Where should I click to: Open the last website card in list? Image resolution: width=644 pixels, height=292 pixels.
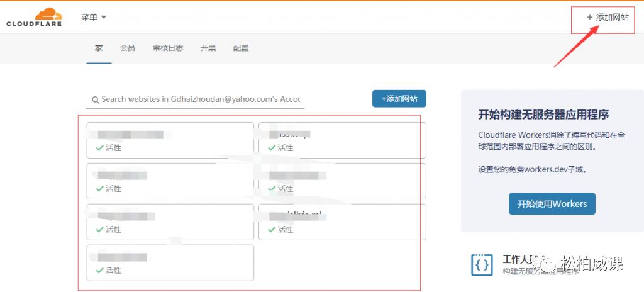(170, 262)
